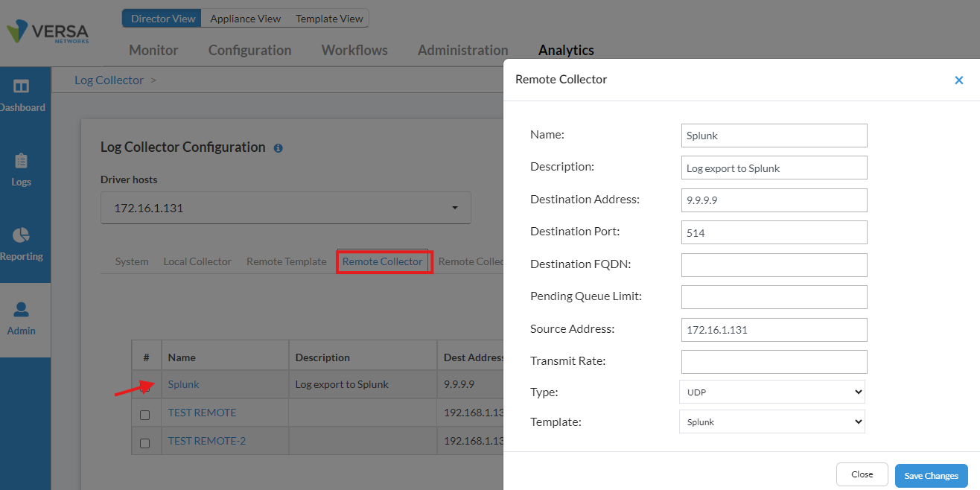Open the Reporting pie chart icon

pos(21,235)
